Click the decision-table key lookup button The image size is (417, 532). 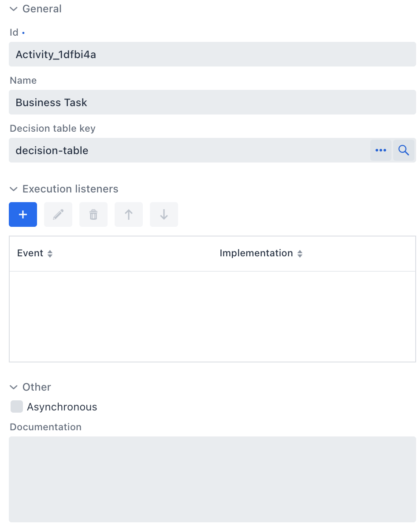(x=404, y=150)
